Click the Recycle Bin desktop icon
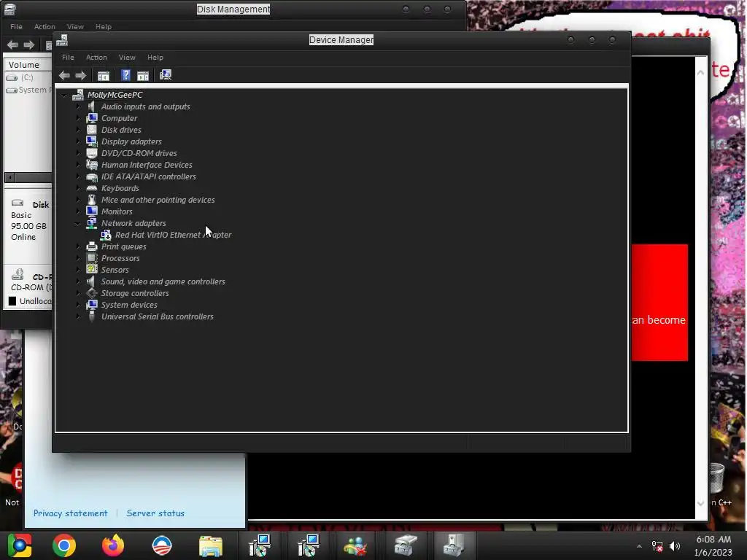747x560 pixels. [x=718, y=478]
